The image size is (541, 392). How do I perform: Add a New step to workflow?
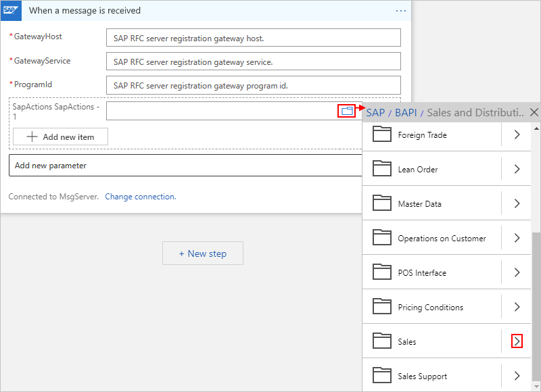203,253
